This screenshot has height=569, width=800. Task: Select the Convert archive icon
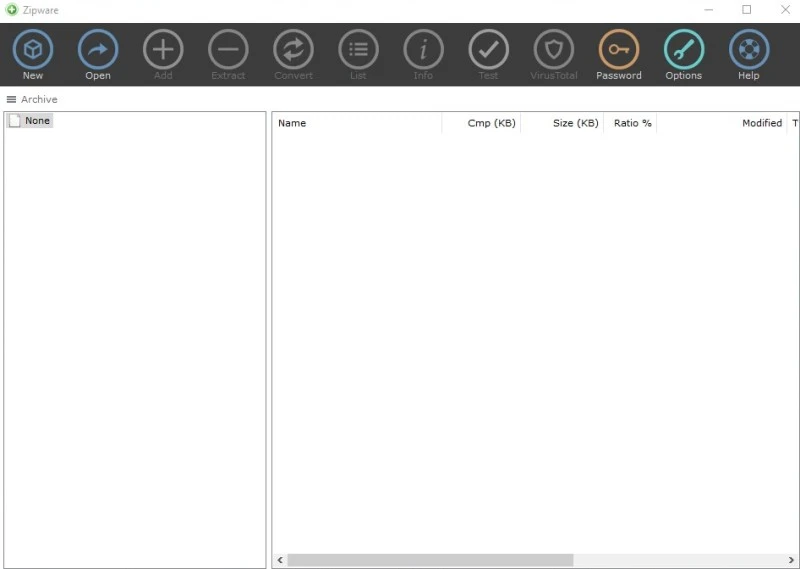click(293, 50)
